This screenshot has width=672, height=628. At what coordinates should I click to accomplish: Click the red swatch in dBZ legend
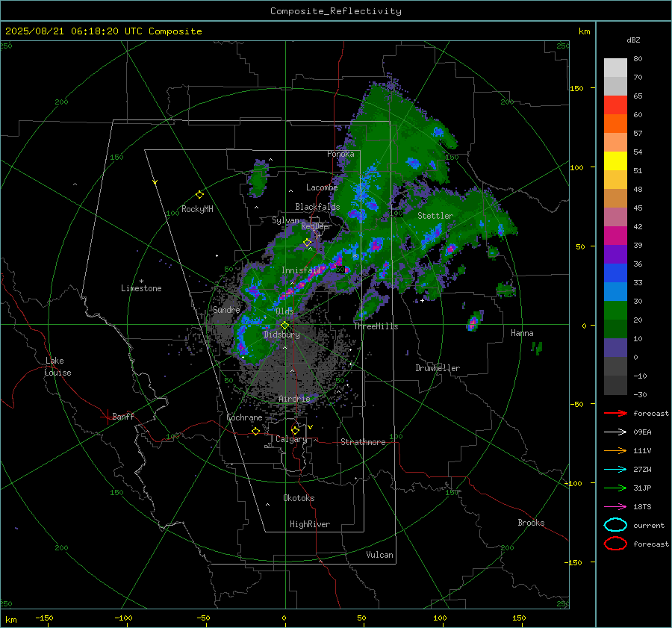point(615,105)
